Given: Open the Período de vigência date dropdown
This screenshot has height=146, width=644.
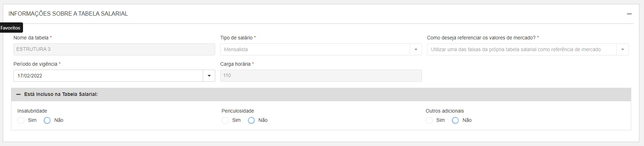Looking at the screenshot, I should pyautogui.click(x=209, y=76).
